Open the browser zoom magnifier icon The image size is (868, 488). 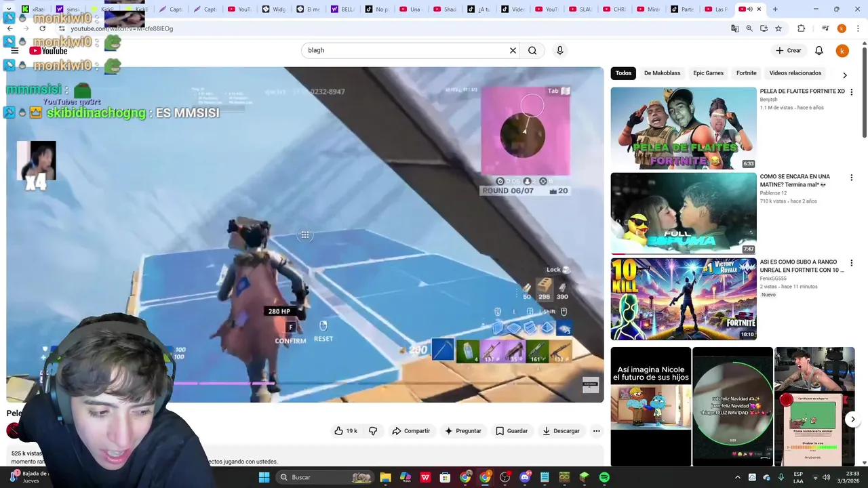point(749,28)
